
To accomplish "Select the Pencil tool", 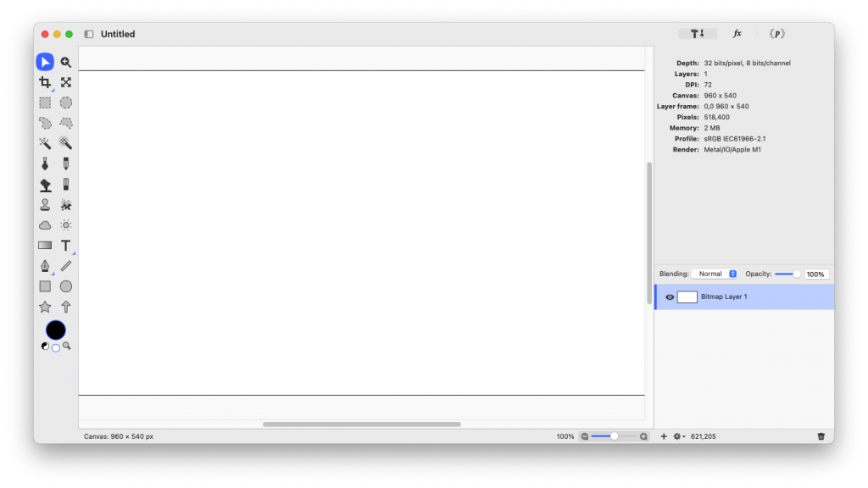I will click(66, 164).
